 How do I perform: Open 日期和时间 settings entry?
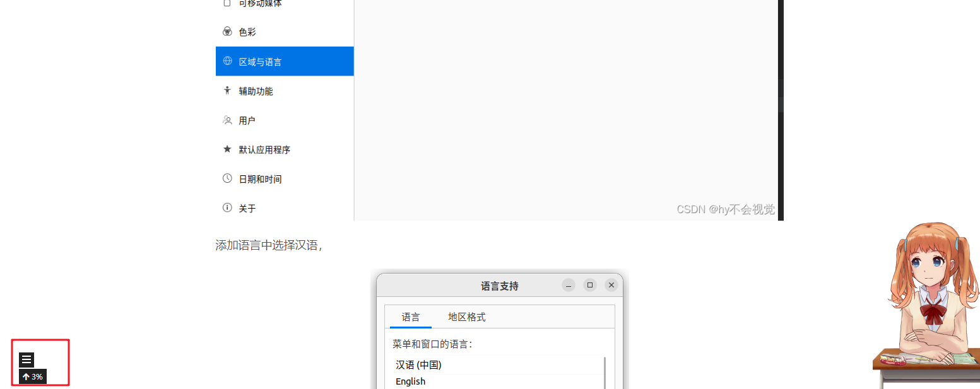[285, 179]
